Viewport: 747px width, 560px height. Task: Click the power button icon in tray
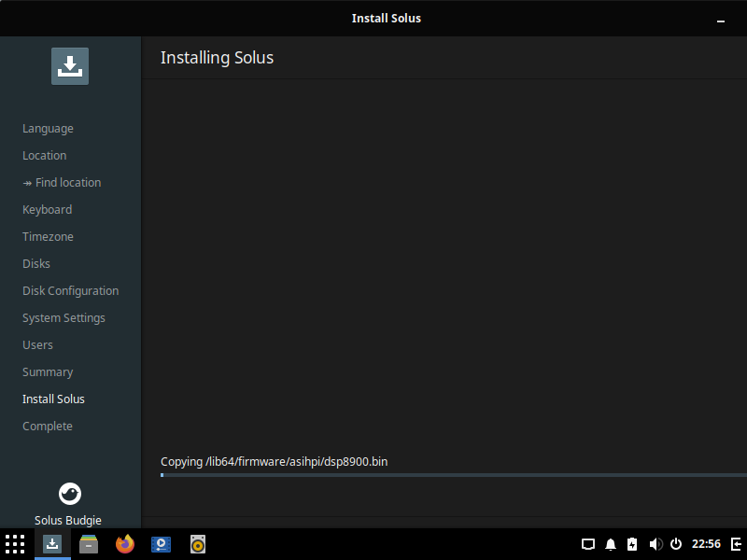[676, 544]
